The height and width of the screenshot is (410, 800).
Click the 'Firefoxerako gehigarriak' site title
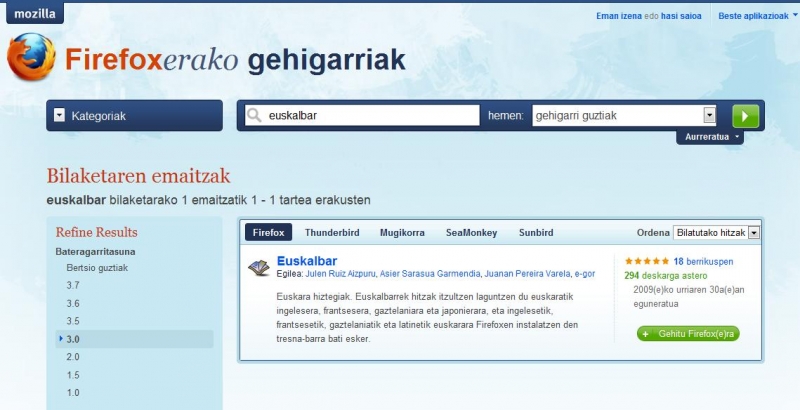point(235,60)
